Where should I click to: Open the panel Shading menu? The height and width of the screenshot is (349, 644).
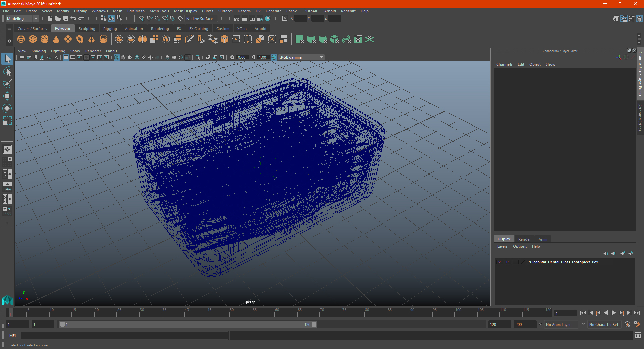pos(39,51)
